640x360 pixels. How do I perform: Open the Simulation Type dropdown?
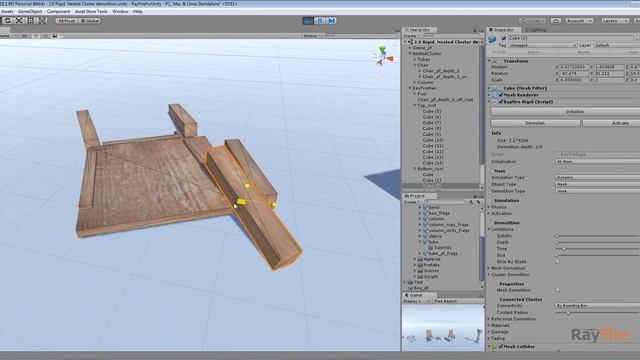(x=598, y=178)
